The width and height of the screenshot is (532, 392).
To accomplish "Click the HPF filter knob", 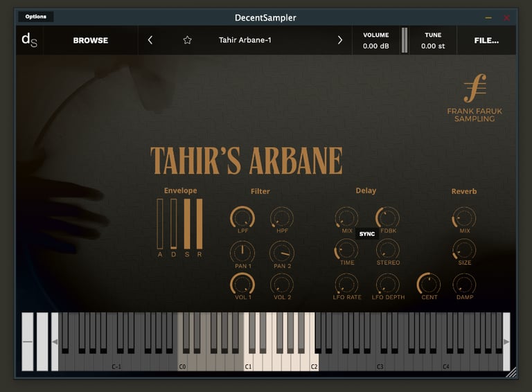I will pos(282,217).
